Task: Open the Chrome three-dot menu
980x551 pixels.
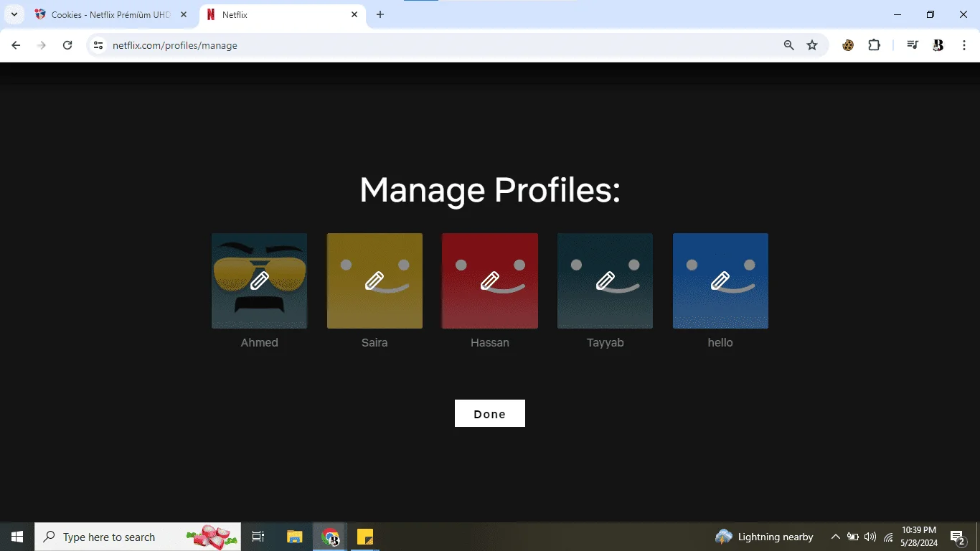Action: [964, 45]
